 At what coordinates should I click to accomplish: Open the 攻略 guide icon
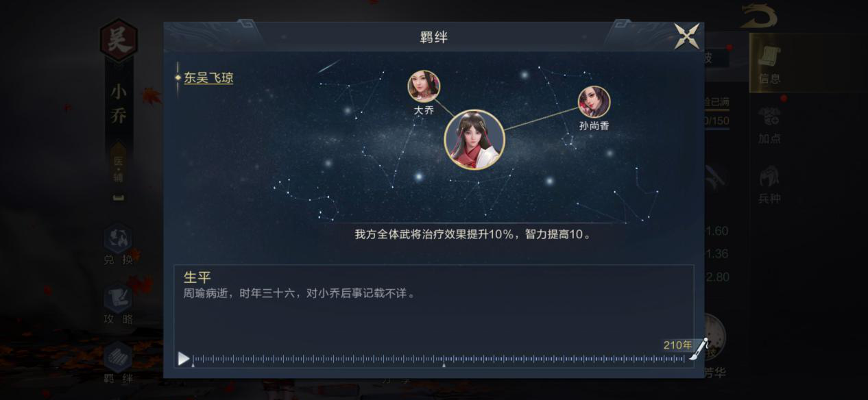point(118,305)
